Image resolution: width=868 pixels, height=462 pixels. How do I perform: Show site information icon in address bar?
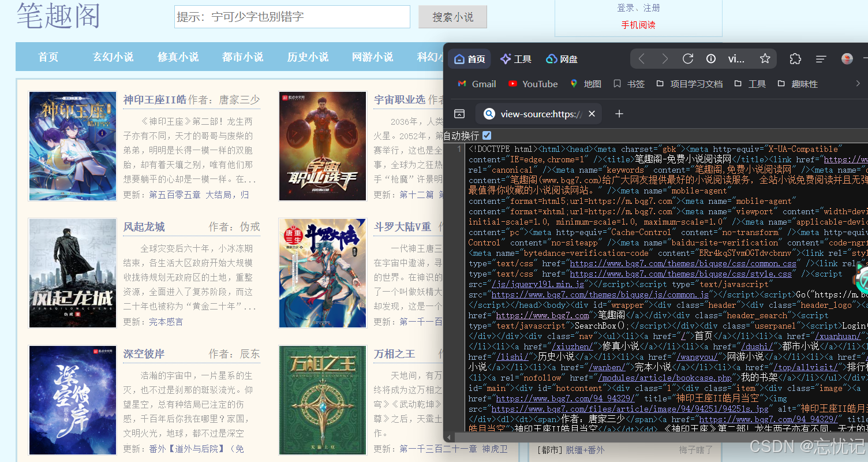tap(711, 59)
